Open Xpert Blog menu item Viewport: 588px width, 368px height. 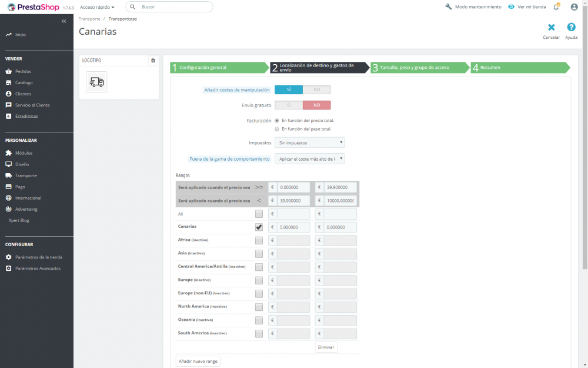click(19, 220)
